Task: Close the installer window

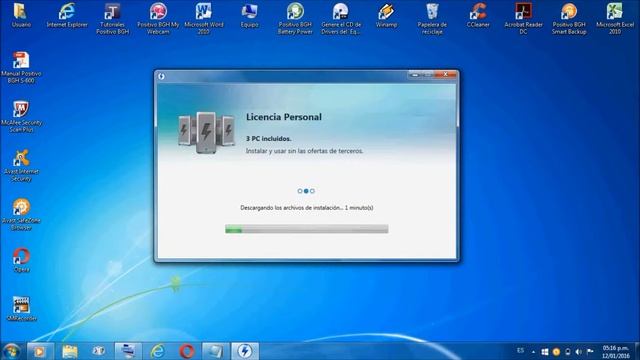Action: [445, 75]
